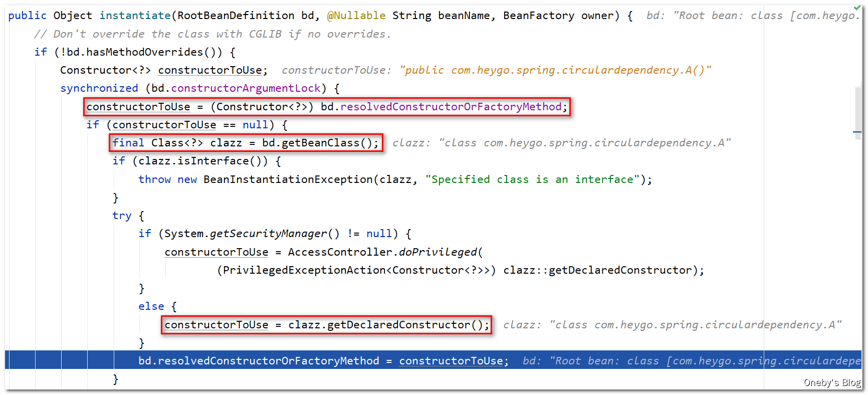Image resolution: width=868 pixels, height=395 pixels.
Task: Click 'bd.getBeanClass()' call
Action: tap(317, 143)
